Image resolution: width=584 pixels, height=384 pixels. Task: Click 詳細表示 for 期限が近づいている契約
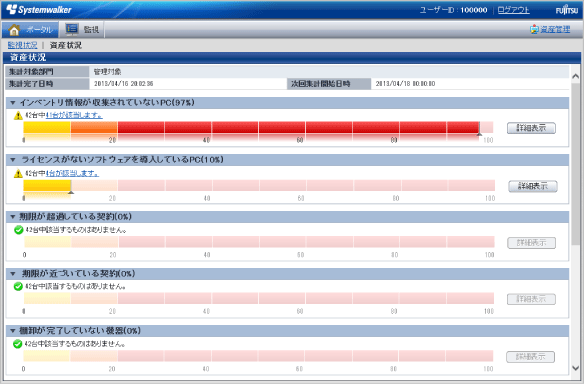[531, 299]
